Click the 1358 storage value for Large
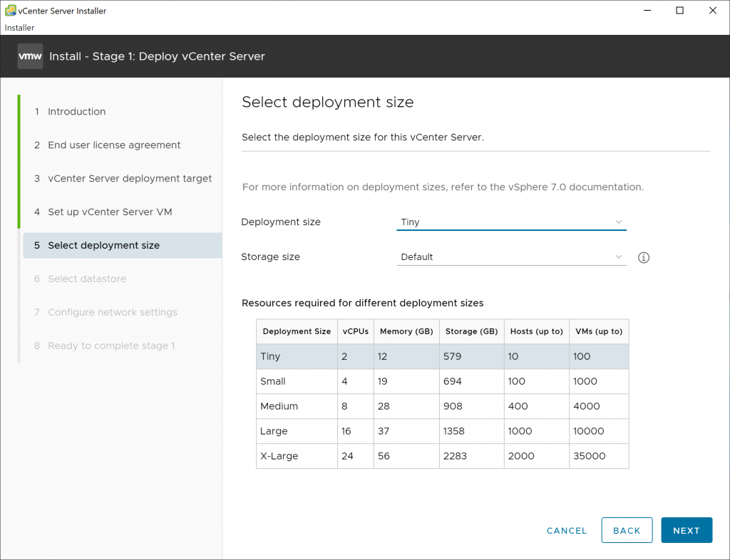Viewport: 730px width, 560px height. (453, 431)
